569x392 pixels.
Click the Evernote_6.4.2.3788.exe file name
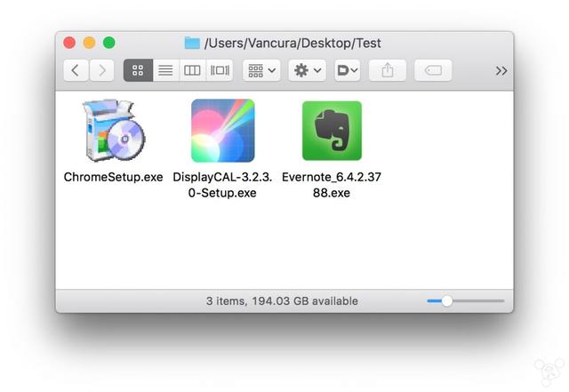pyautogui.click(x=332, y=185)
